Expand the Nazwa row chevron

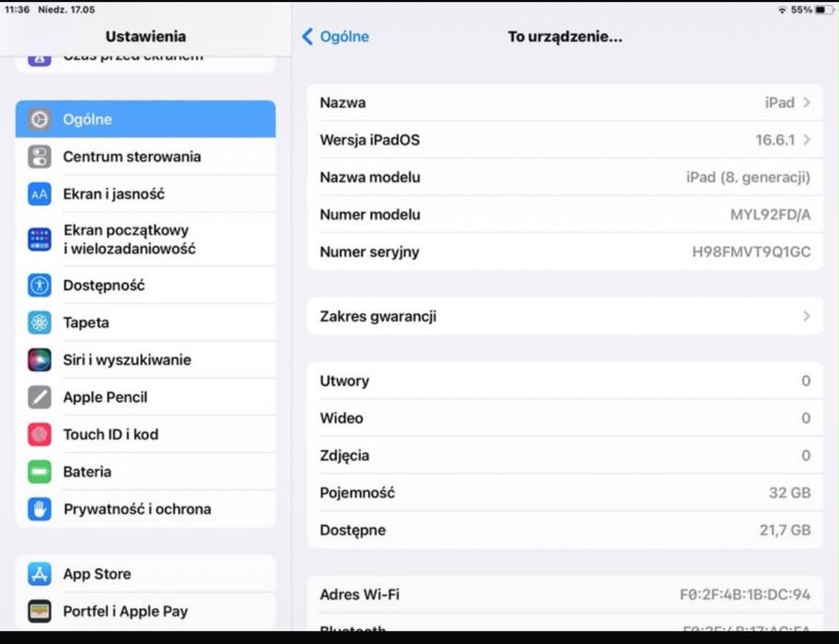click(807, 102)
